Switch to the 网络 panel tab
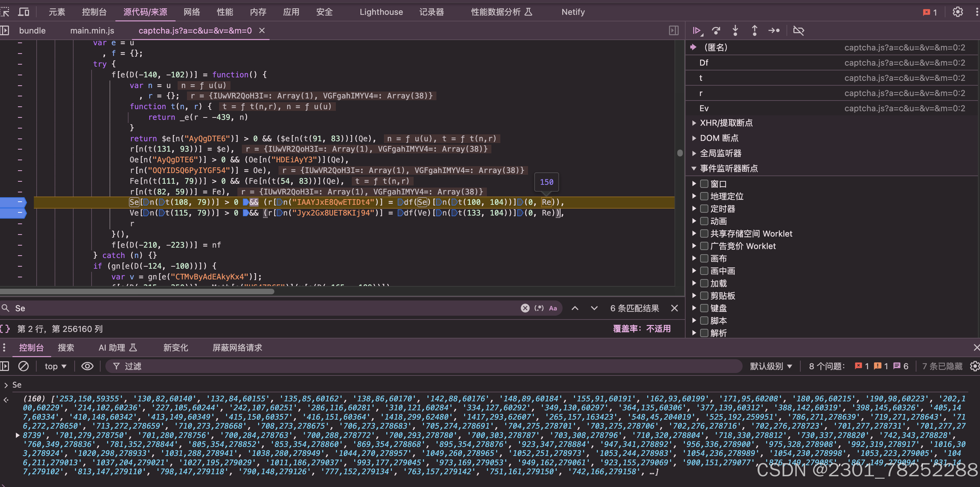Viewport: 980px width, 487px height. pos(191,12)
